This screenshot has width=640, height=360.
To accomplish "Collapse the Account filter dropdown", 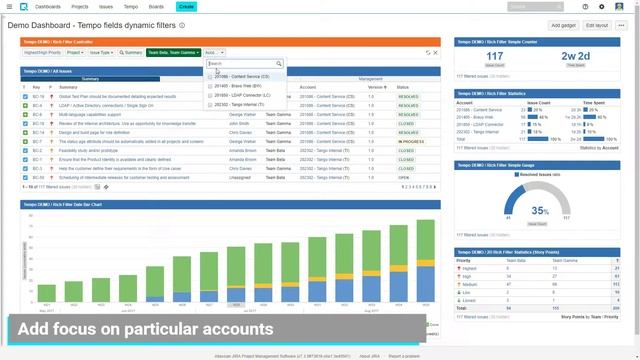I will pyautogui.click(x=214, y=53).
